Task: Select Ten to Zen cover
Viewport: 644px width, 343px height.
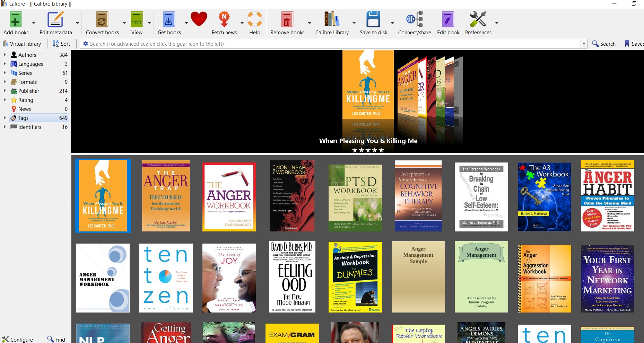Action: pyautogui.click(x=166, y=278)
